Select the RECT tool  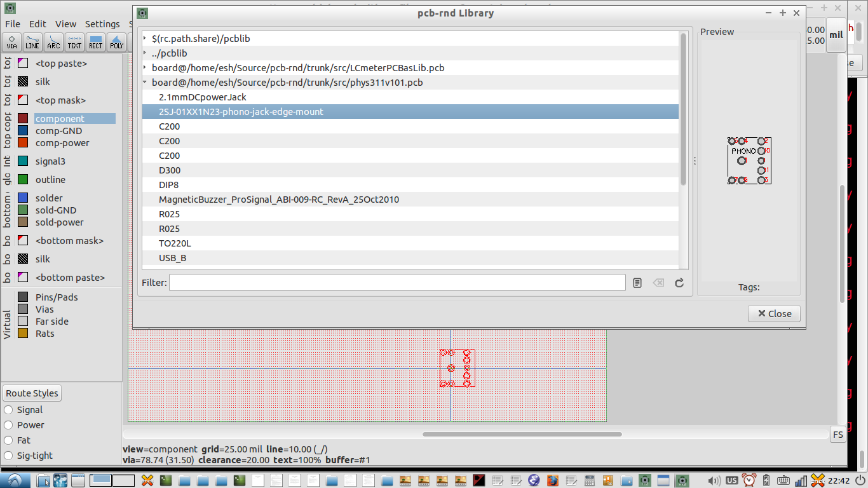click(95, 42)
